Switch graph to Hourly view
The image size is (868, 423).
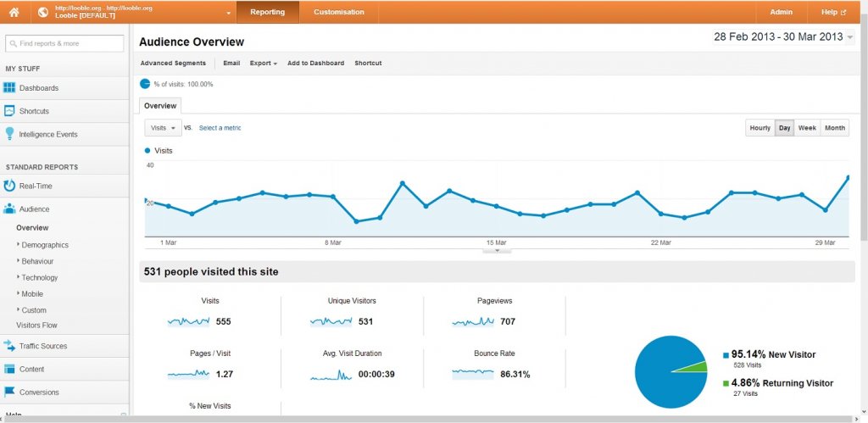coord(760,128)
